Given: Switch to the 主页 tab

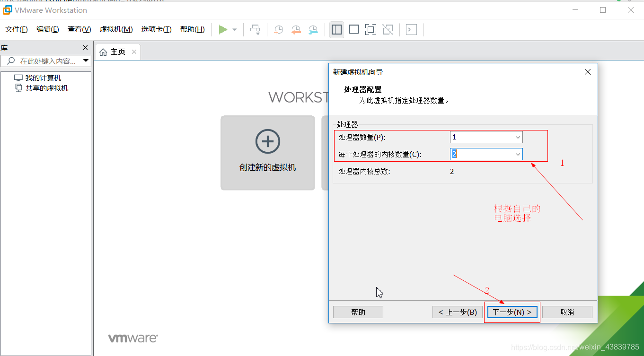Looking at the screenshot, I should point(118,52).
